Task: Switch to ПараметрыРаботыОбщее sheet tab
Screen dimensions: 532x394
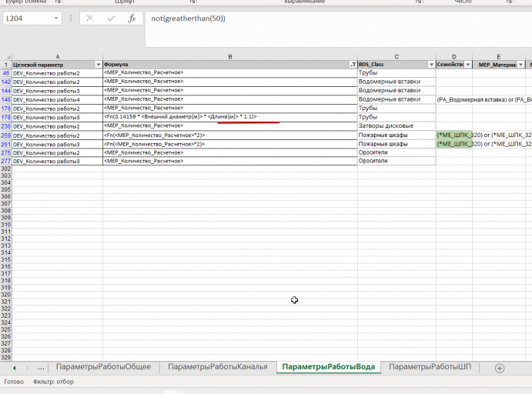Action: click(x=103, y=366)
